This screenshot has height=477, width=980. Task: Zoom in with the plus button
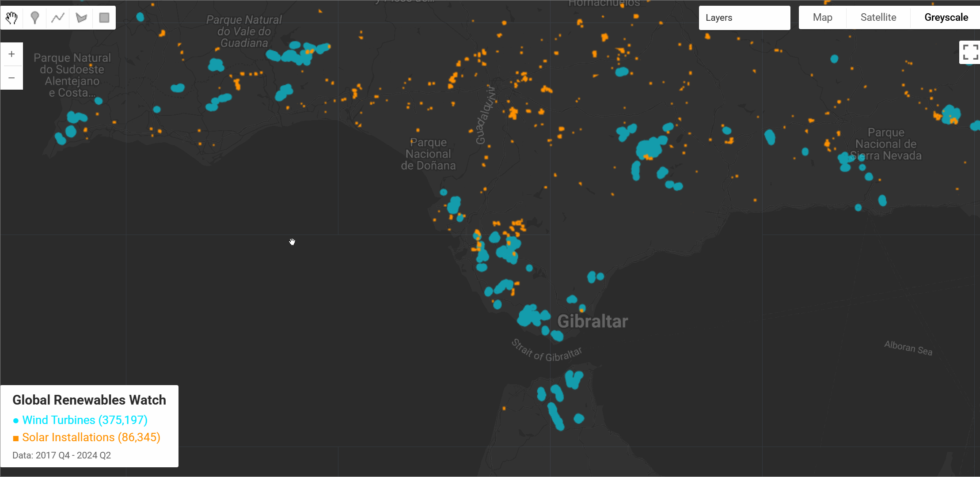(12, 54)
